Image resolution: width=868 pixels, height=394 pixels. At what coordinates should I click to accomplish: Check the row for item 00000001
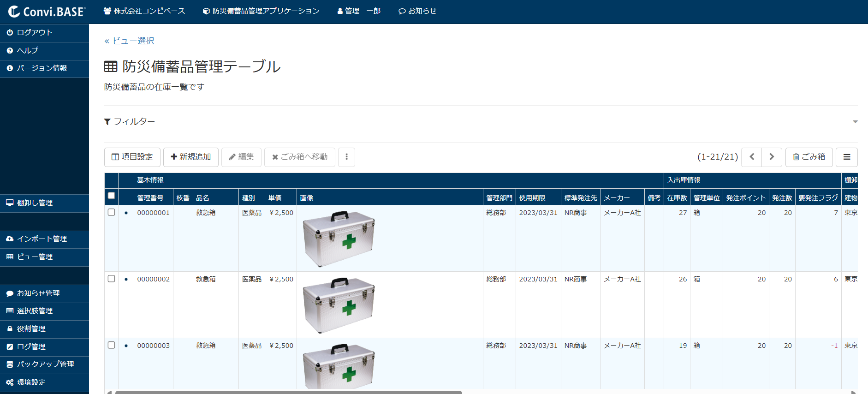click(x=111, y=212)
